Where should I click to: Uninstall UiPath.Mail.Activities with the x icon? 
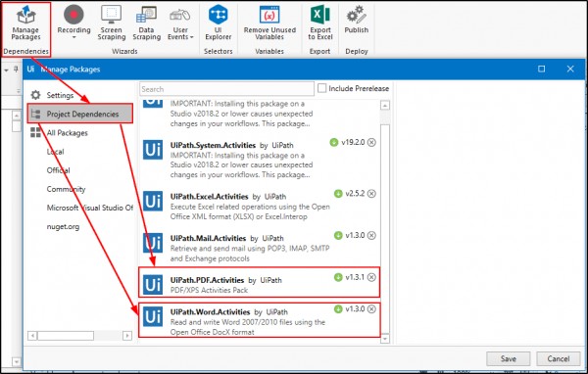coord(371,235)
